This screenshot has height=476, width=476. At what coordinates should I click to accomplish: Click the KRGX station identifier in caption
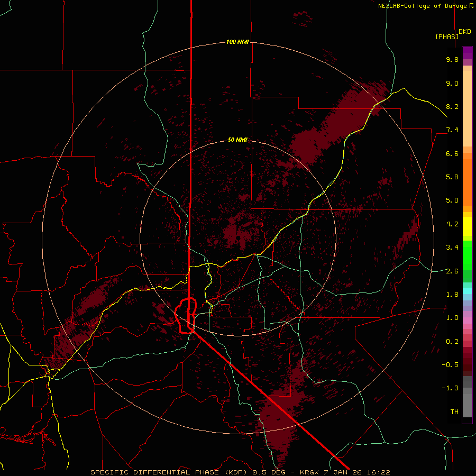(310, 472)
